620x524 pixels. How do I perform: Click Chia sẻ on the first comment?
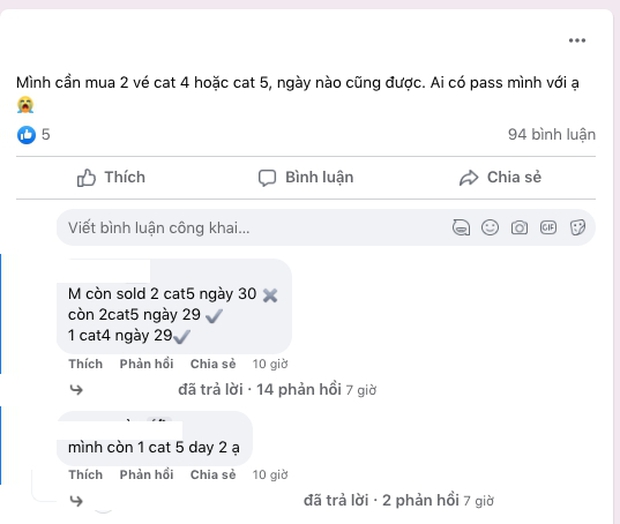pos(213,363)
